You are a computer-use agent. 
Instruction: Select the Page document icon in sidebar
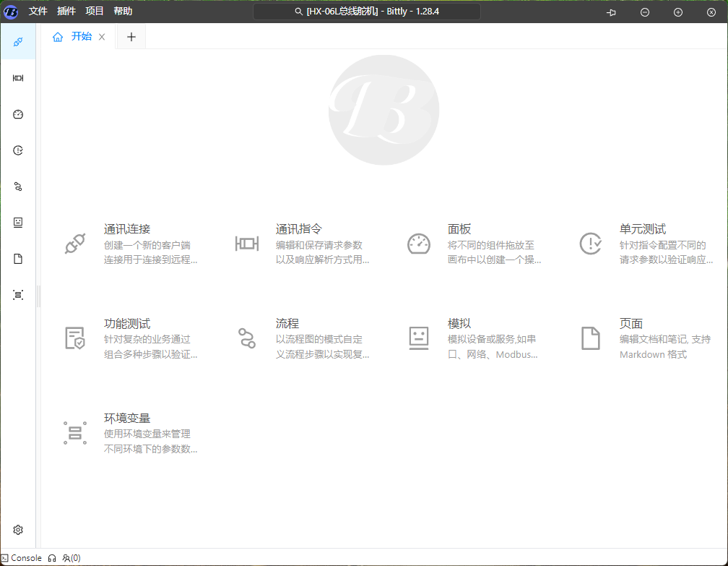point(18,259)
